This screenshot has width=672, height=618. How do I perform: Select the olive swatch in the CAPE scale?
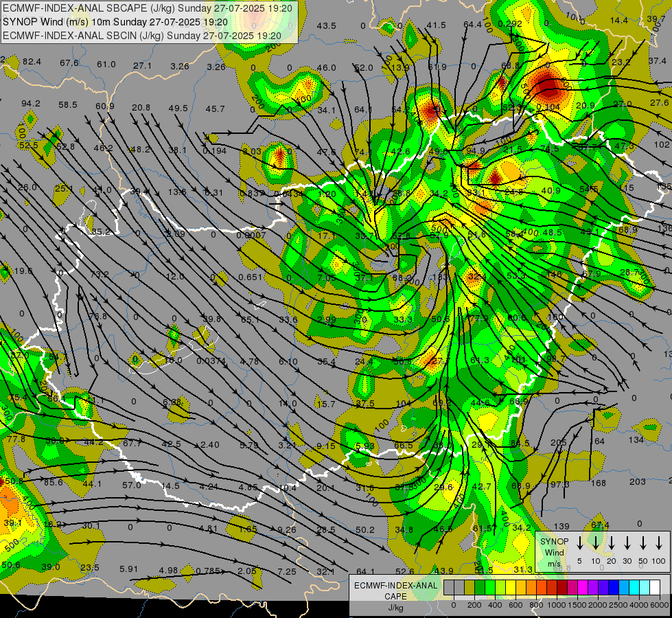coord(470,588)
